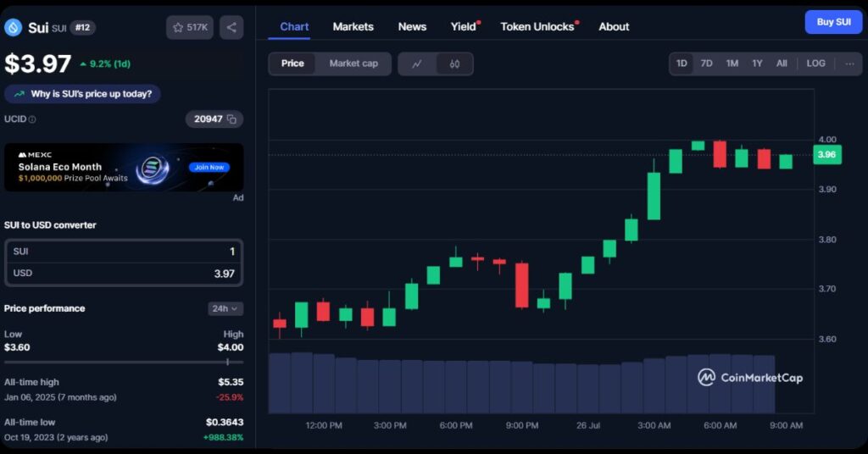Click the 26 Jul axis label

(x=588, y=425)
